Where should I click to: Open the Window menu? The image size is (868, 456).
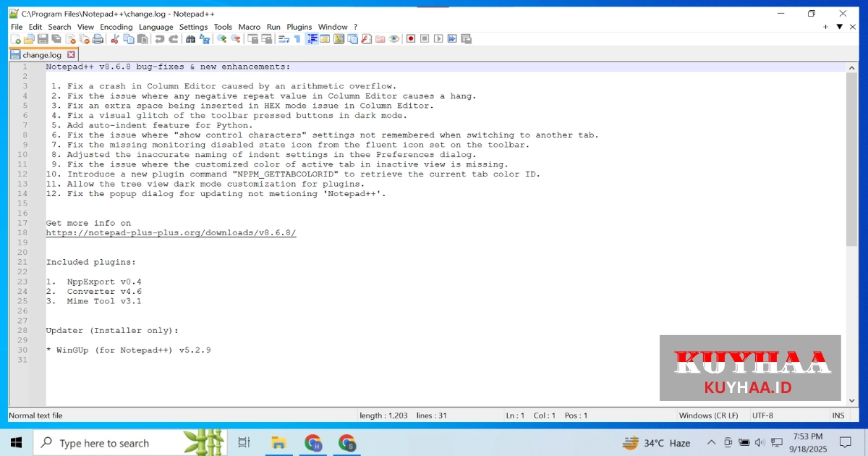pyautogui.click(x=333, y=27)
